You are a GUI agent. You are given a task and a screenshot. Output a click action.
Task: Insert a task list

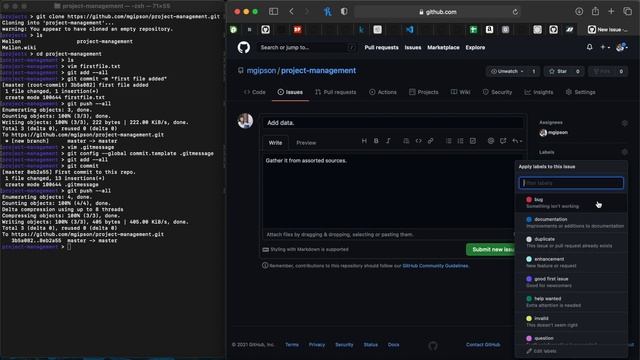click(473, 141)
